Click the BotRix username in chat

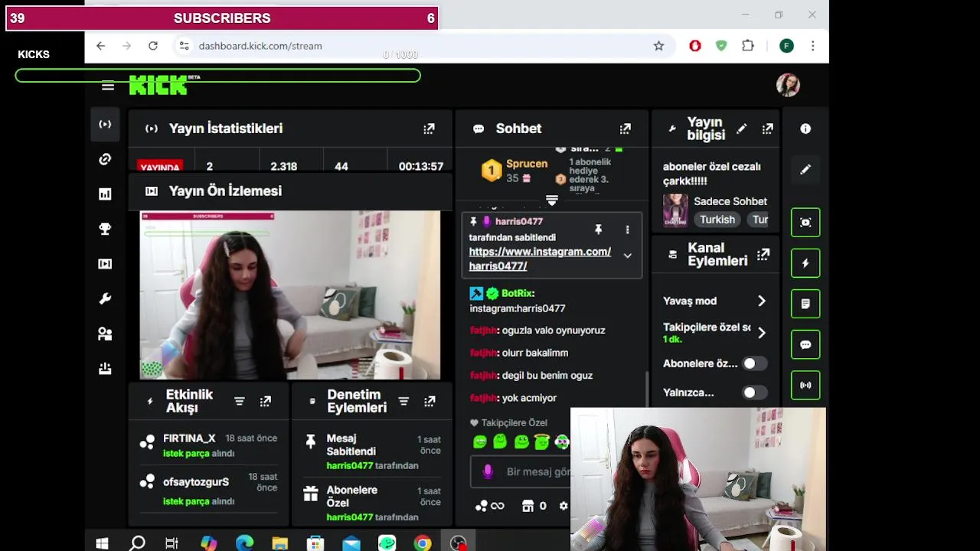coord(518,293)
